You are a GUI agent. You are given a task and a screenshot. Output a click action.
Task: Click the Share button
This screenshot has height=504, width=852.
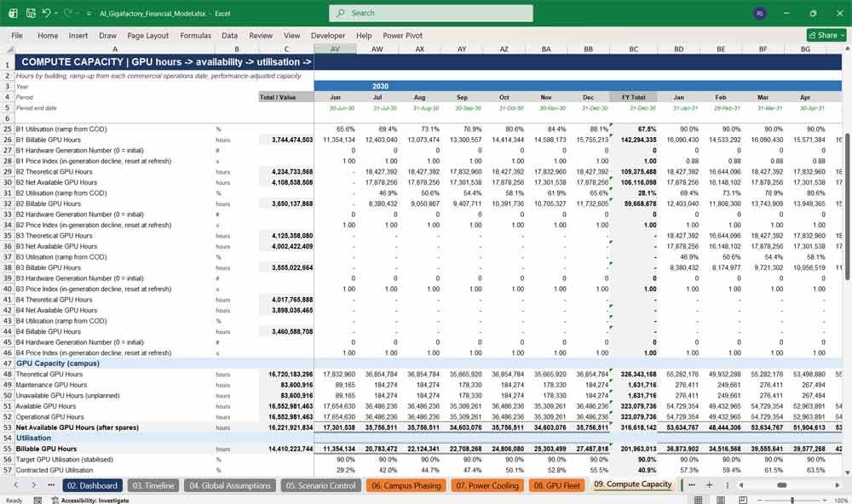click(826, 35)
